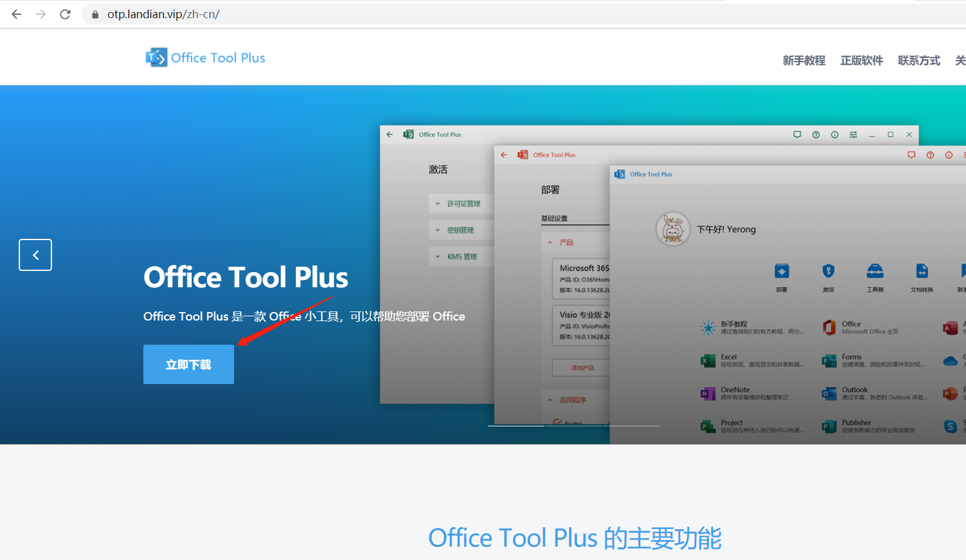
Task: Open the 联系方式 navigation item
Action: (919, 60)
